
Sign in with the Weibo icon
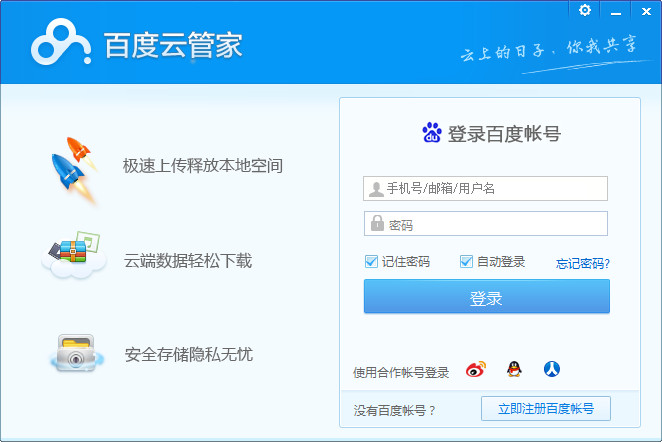[476, 370]
